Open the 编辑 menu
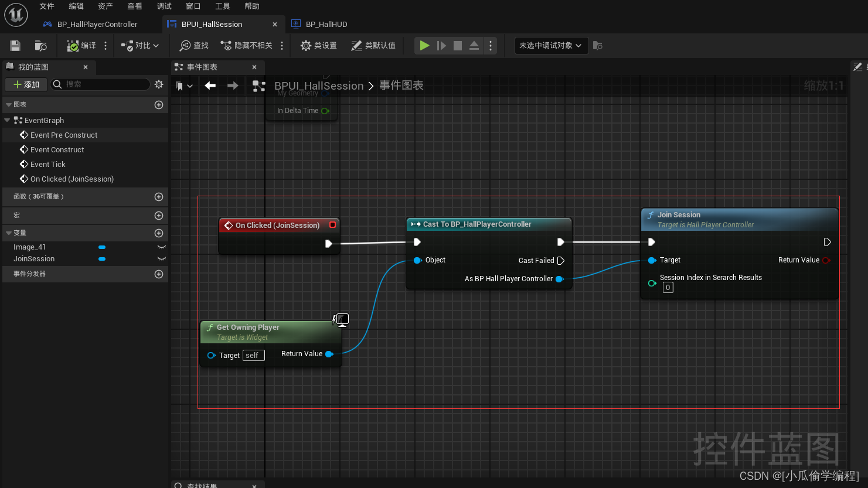The width and height of the screenshot is (868, 488). (x=76, y=6)
